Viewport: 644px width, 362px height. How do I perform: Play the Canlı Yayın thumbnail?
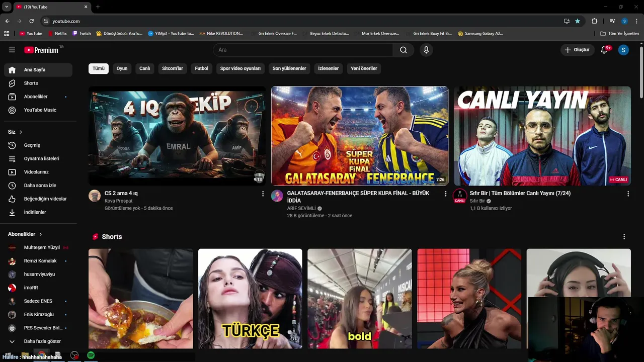[542, 136]
